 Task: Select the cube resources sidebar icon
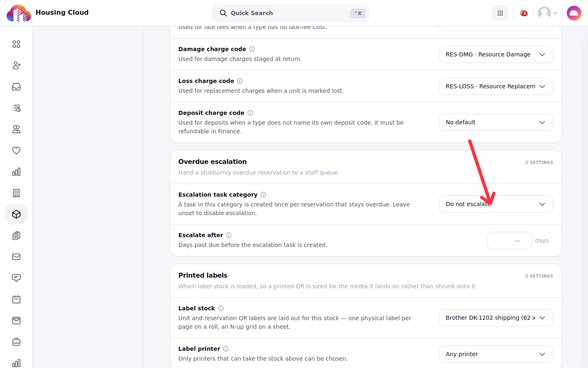[x=16, y=214]
